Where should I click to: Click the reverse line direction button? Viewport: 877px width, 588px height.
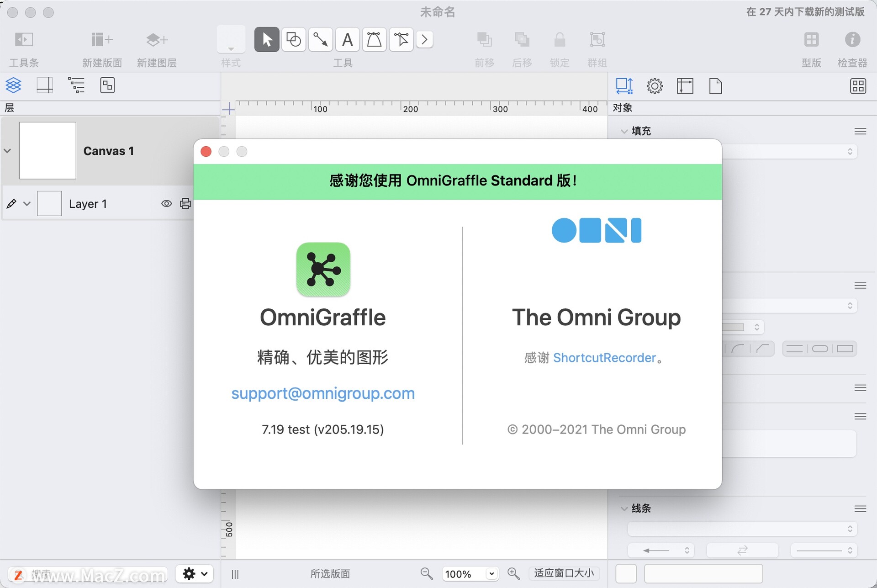click(742, 551)
